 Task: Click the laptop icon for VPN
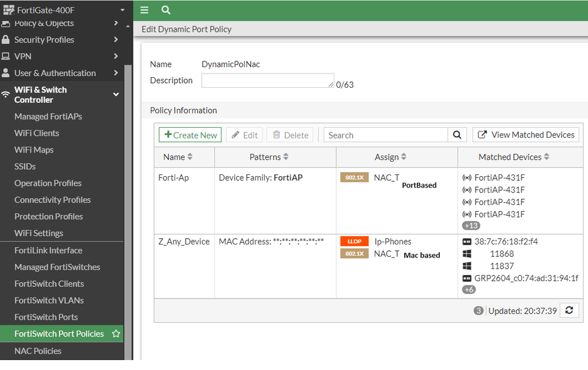[6, 57]
